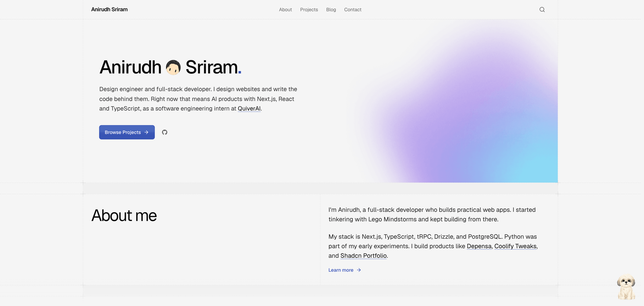Screen dimensions: 644x306
Task: Click the arrow icon beside Learn more
Action: tap(359, 270)
